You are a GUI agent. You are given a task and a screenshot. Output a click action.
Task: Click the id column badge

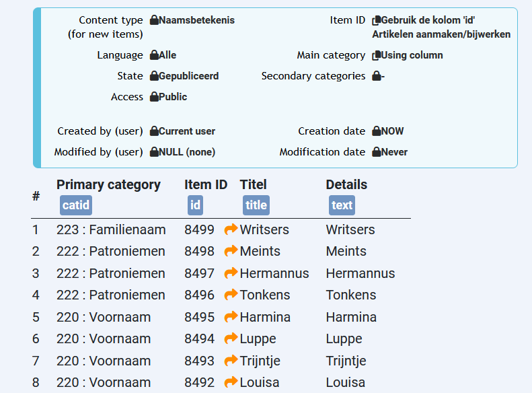[195, 205]
